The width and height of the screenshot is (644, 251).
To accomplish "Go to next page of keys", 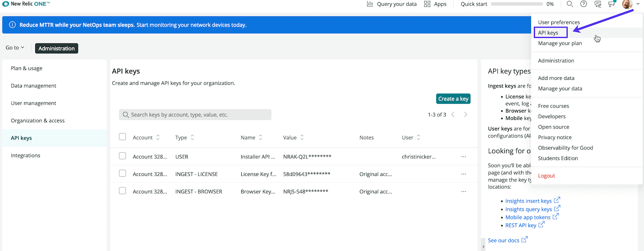I will 465,115.
